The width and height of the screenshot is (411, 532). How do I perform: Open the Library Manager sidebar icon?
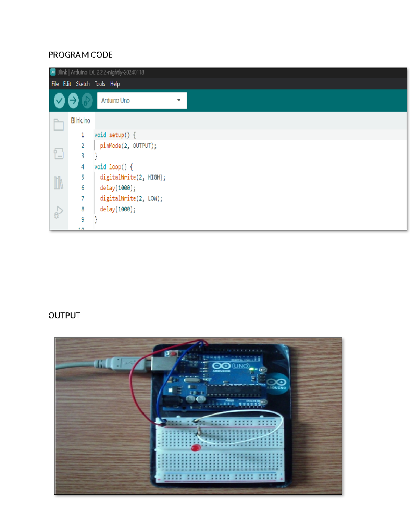(59, 183)
